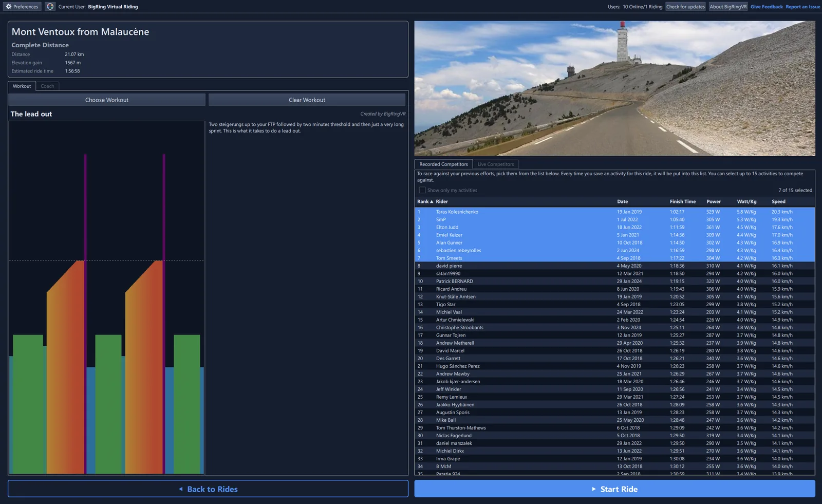Click the Rank sort arrow in the table header
Screen dimensions: 822x504
coord(432,202)
